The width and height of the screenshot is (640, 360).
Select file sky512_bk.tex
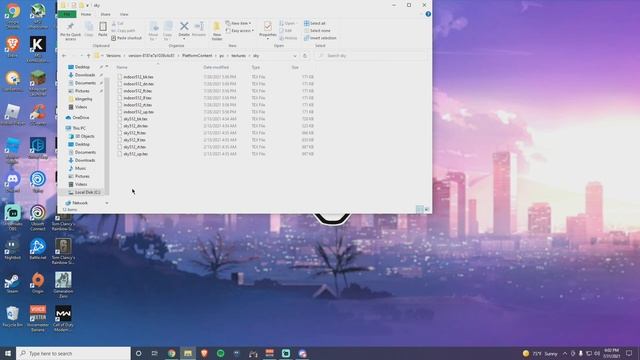135,119
